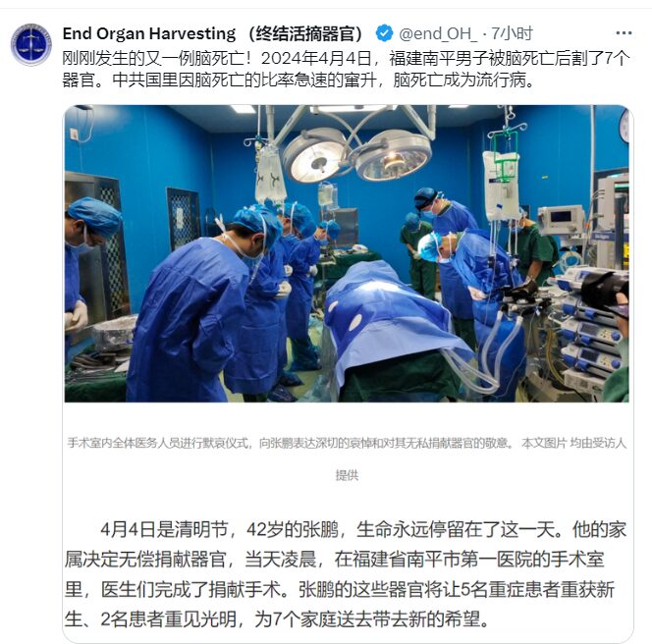Click the surgical lamps in the photo

[x=356, y=155]
